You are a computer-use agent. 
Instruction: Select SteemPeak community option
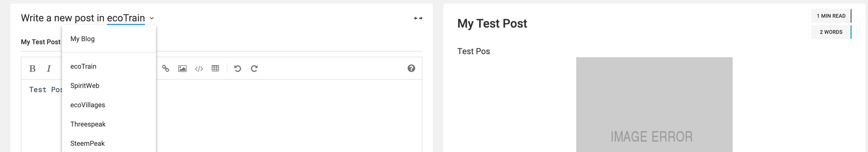[x=88, y=144]
